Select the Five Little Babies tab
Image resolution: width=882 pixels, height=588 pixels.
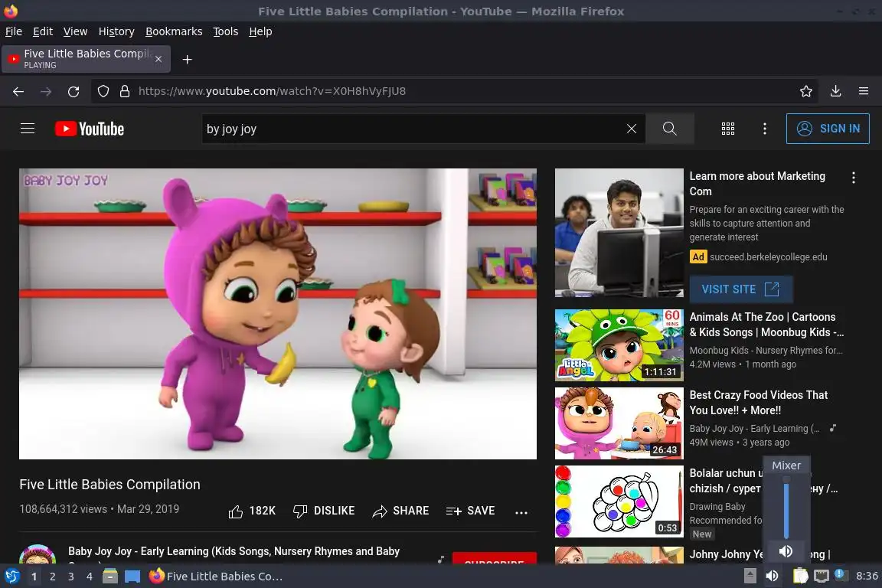pyautogui.click(x=86, y=59)
